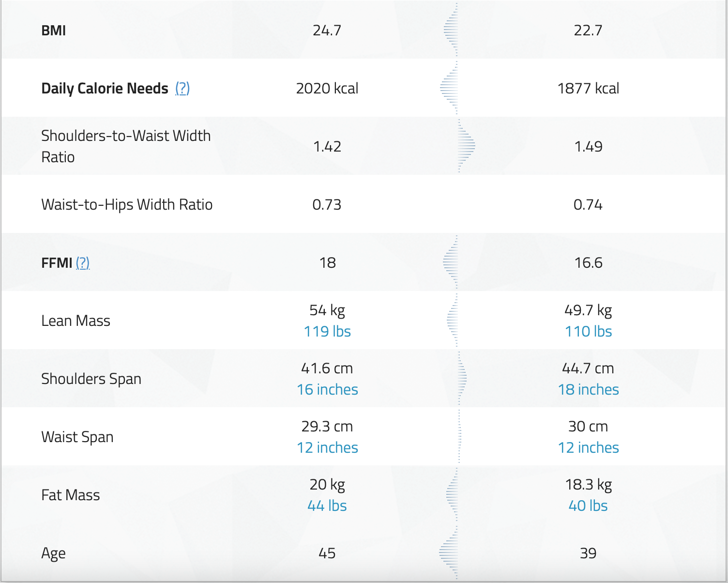Click the Waist-to-Hips Width Ratio row label

tap(127, 204)
